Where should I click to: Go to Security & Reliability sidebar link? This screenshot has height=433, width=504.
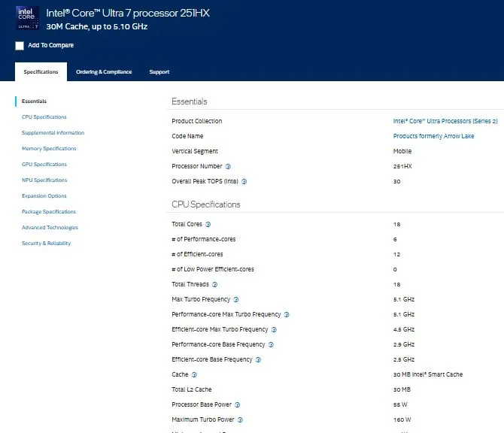pos(47,243)
